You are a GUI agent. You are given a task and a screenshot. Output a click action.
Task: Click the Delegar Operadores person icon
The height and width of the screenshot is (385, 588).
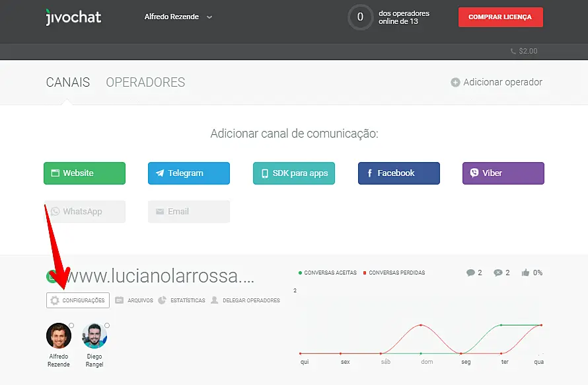tap(214, 300)
